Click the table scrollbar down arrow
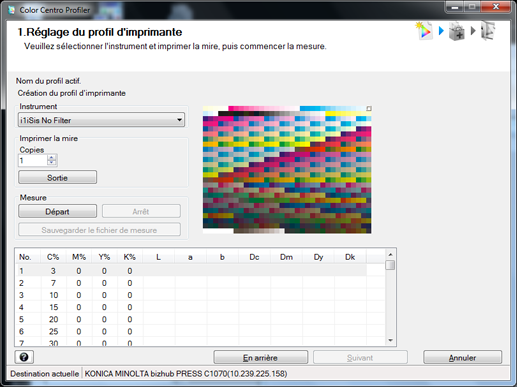This screenshot has width=517, height=387. [x=390, y=340]
